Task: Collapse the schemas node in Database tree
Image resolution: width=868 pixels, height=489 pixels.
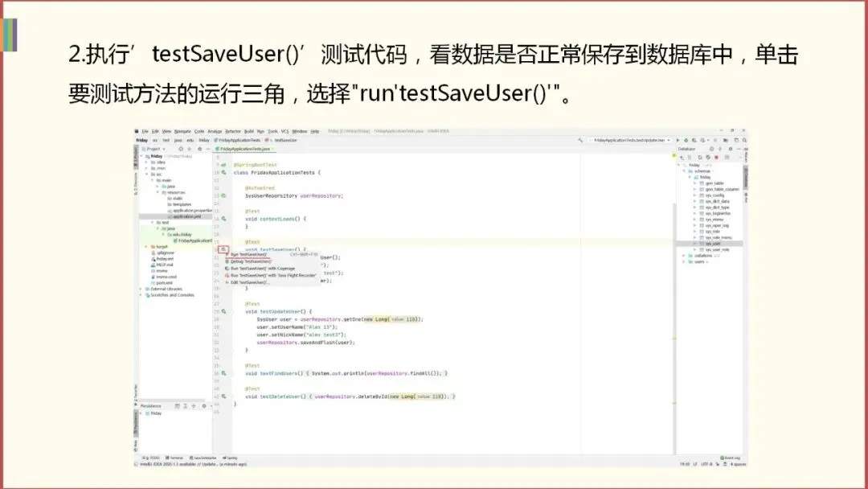Action: (x=685, y=171)
